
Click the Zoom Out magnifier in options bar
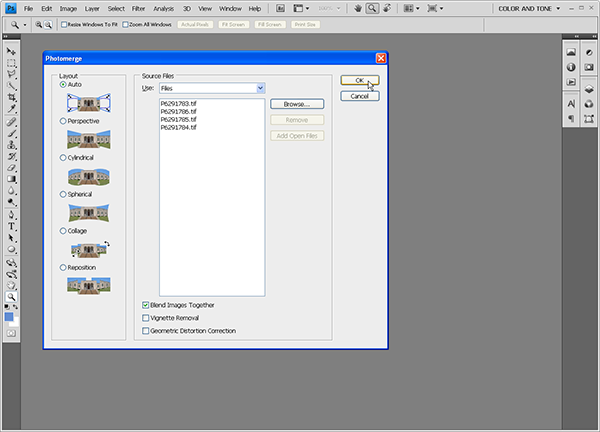tap(48, 24)
